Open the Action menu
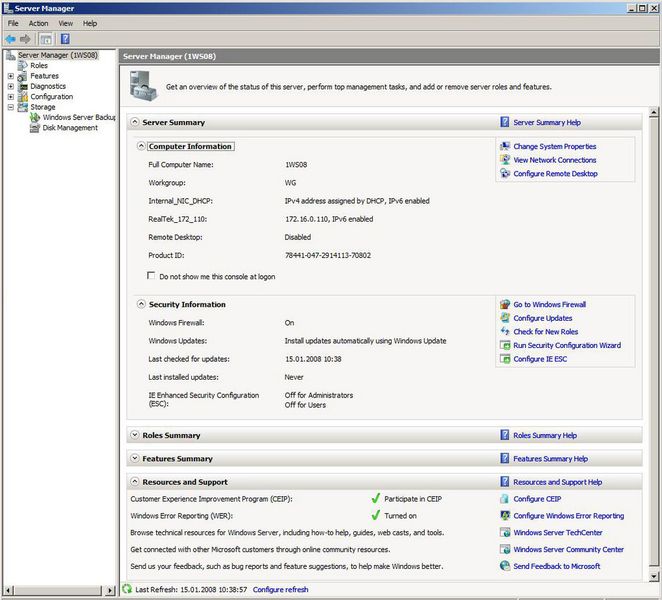The image size is (662, 600). coord(38,23)
